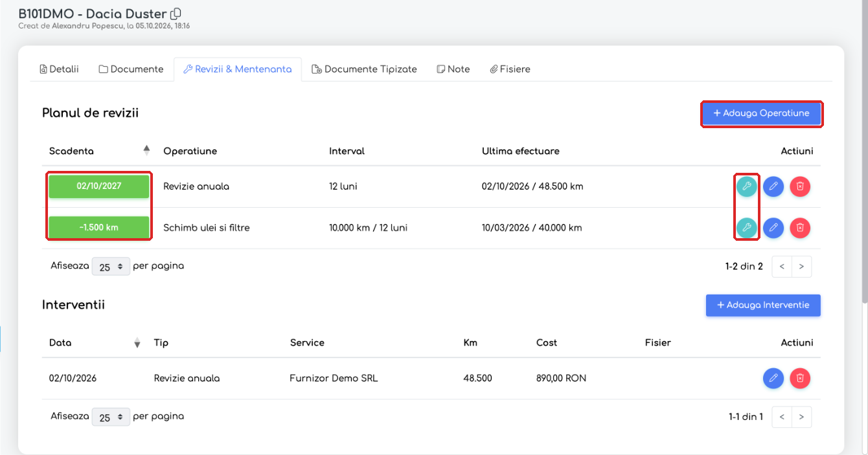Delete the Revizie anuala plan operation
This screenshot has height=455, width=868.
800,186
